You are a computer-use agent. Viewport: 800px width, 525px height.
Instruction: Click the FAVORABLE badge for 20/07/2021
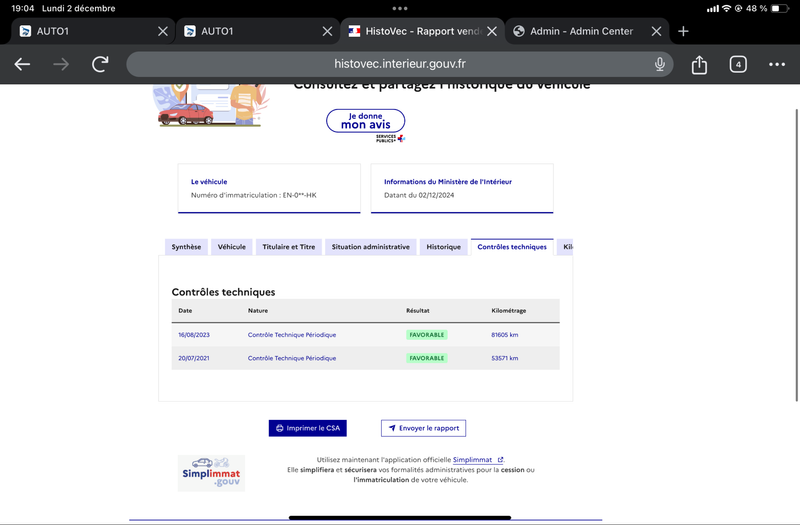[x=427, y=358]
